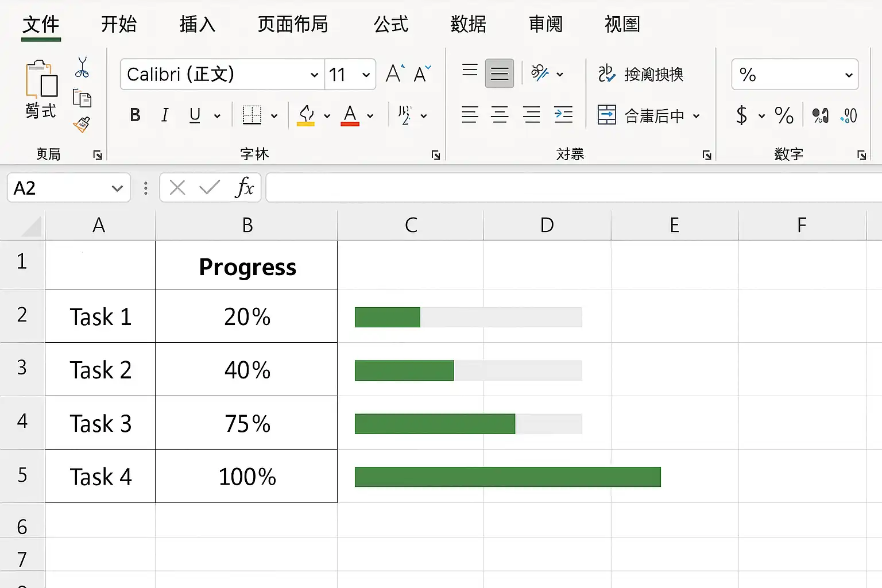Click the Insert Function fx icon

tap(244, 187)
